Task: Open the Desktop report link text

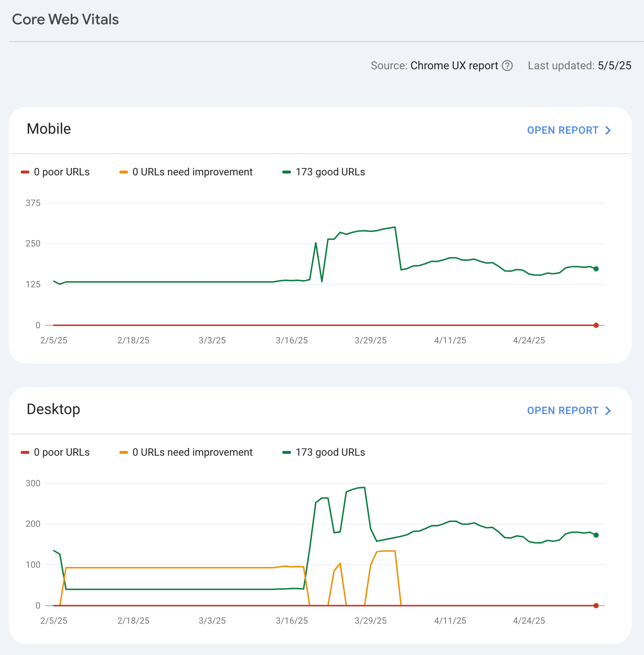Action: pyautogui.click(x=562, y=411)
